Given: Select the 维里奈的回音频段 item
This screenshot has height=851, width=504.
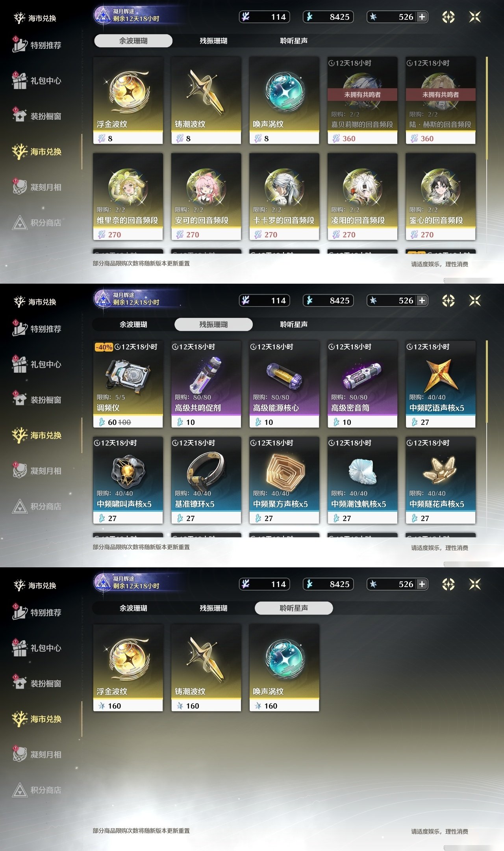Looking at the screenshot, I should coord(128,197).
